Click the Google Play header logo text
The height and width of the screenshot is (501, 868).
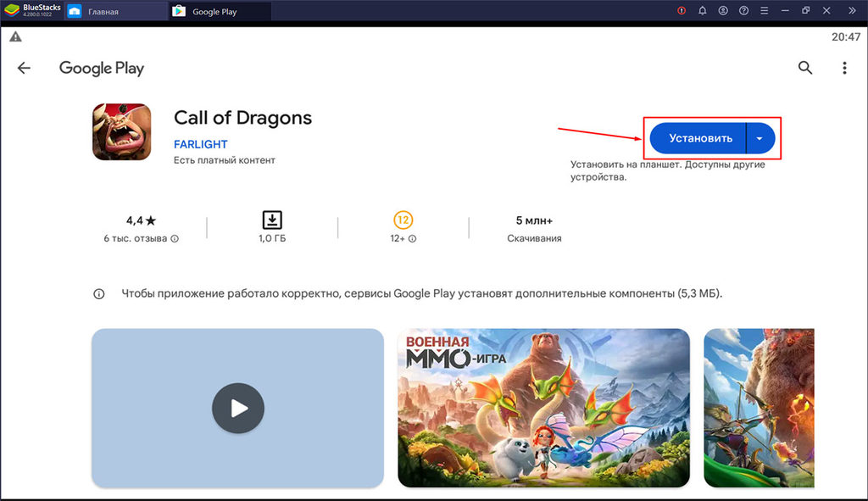102,68
